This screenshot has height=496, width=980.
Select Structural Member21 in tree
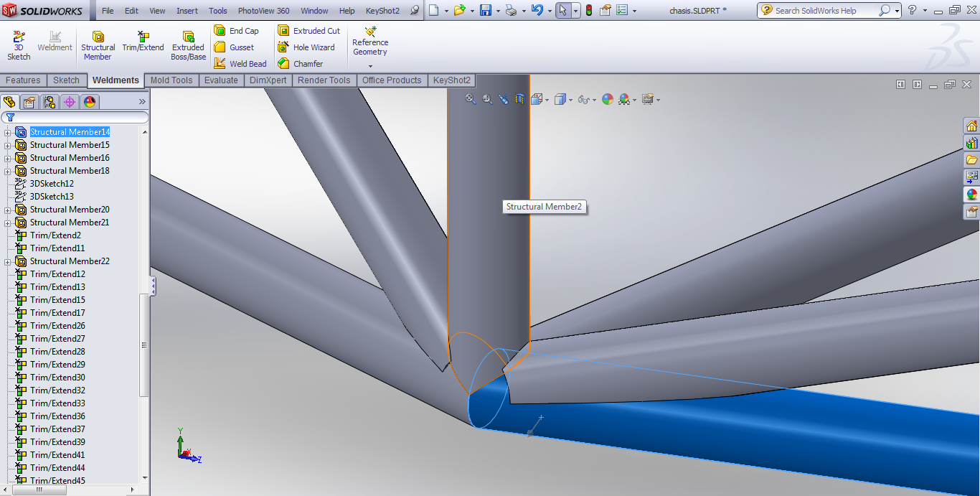click(70, 223)
